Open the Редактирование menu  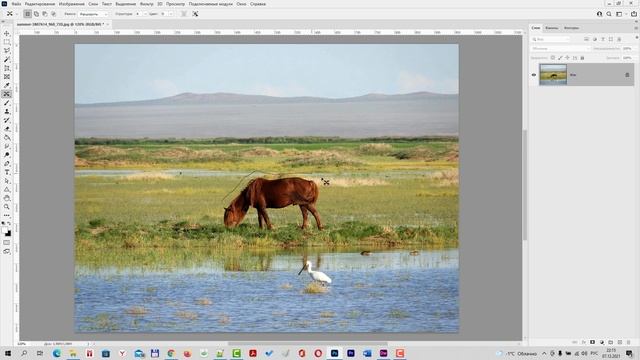(x=40, y=4)
